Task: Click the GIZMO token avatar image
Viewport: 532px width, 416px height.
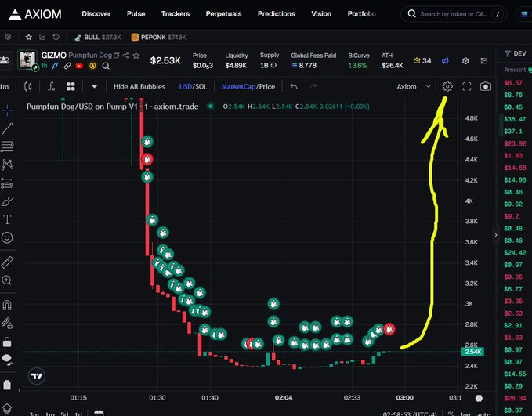Action: pos(27,60)
